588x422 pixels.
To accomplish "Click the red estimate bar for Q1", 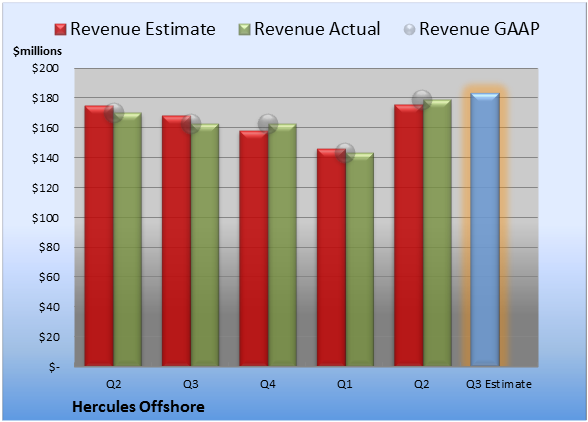I will tap(331, 257).
